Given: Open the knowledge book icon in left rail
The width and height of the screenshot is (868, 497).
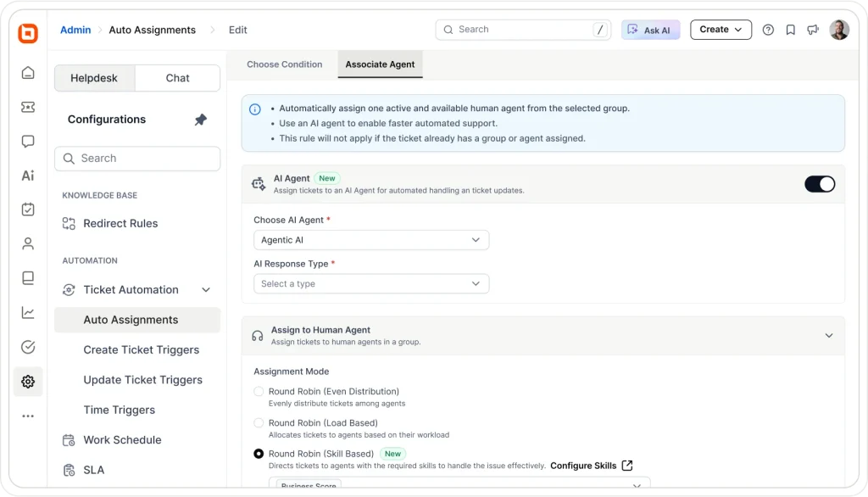Looking at the screenshot, I should point(28,278).
